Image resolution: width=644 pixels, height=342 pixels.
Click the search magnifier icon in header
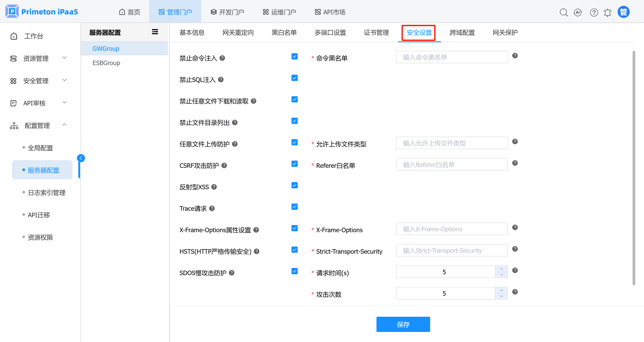[x=563, y=12]
